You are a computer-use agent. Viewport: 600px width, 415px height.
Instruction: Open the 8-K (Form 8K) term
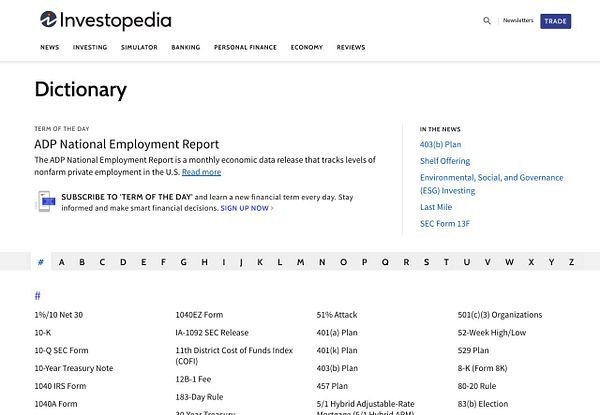point(483,368)
